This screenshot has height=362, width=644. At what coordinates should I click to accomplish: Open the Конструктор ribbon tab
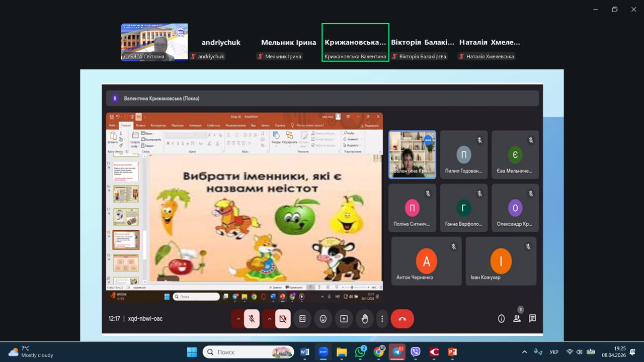tap(158, 125)
